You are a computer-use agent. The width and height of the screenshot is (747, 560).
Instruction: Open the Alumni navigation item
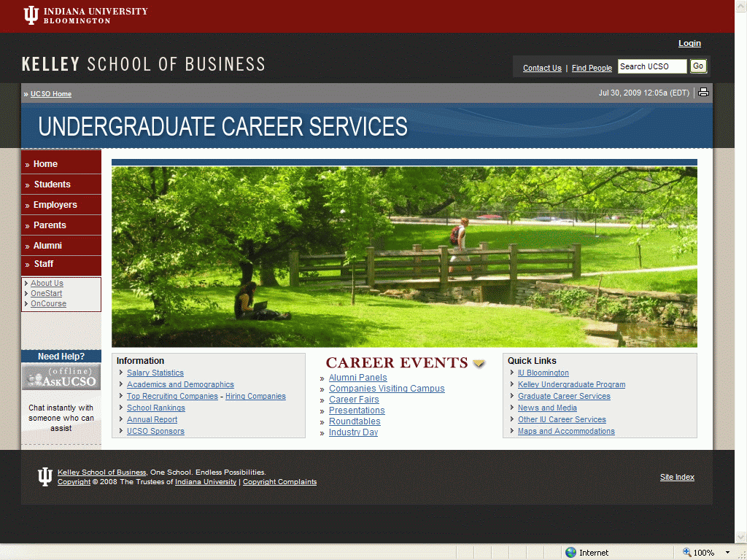[x=61, y=246]
